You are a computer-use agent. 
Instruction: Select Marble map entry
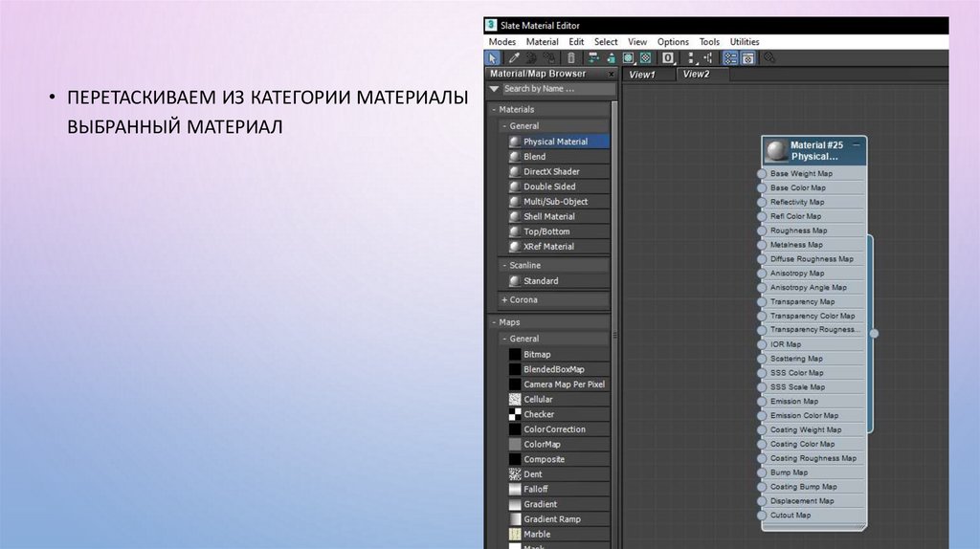point(558,534)
